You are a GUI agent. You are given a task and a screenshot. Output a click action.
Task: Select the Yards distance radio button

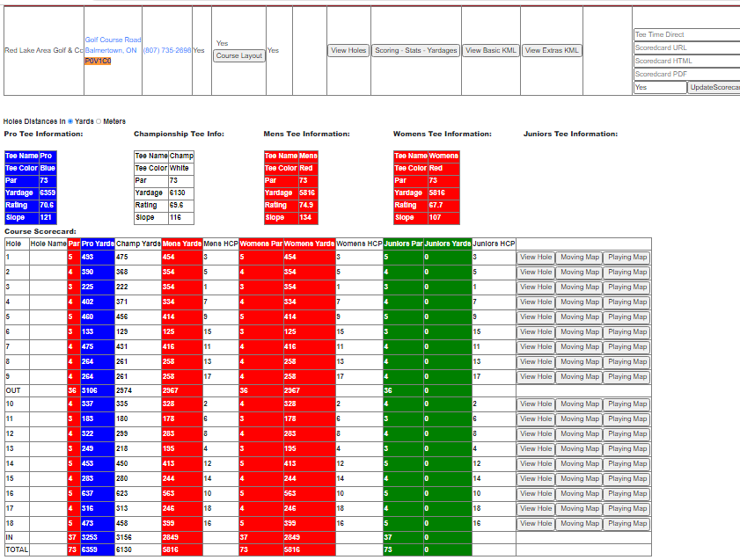(x=70, y=121)
